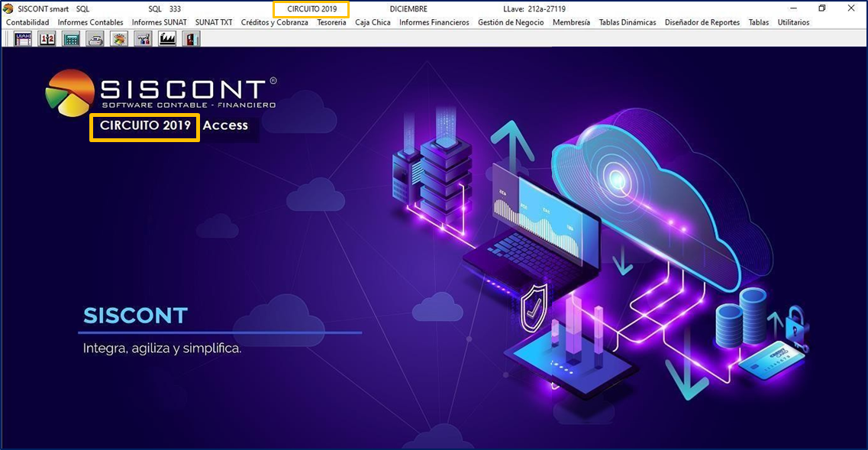Click the tools wrench toolbar icon
This screenshot has width=868, height=450.
[x=143, y=39]
